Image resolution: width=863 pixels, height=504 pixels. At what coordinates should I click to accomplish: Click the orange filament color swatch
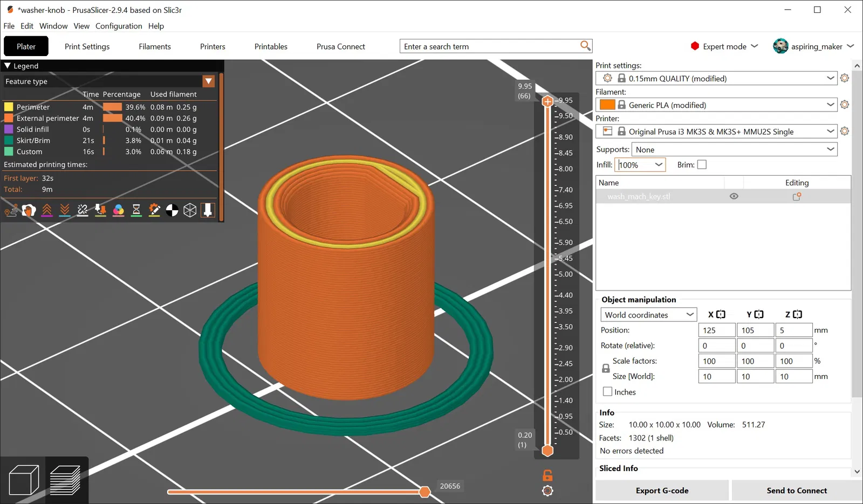607,105
